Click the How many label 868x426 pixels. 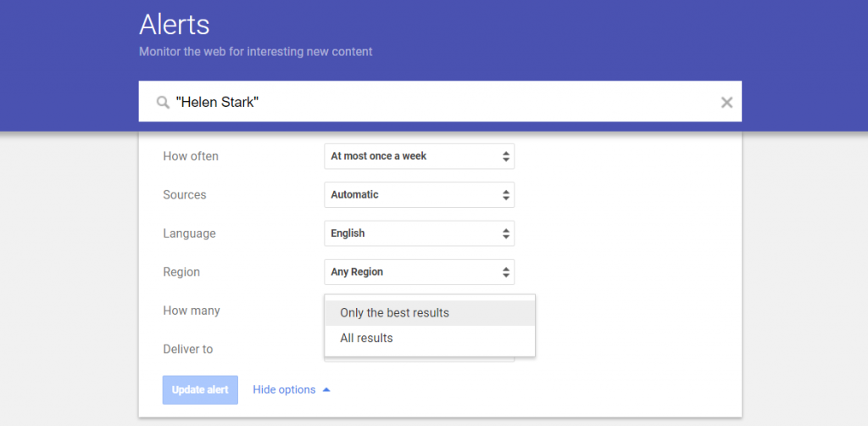point(192,311)
